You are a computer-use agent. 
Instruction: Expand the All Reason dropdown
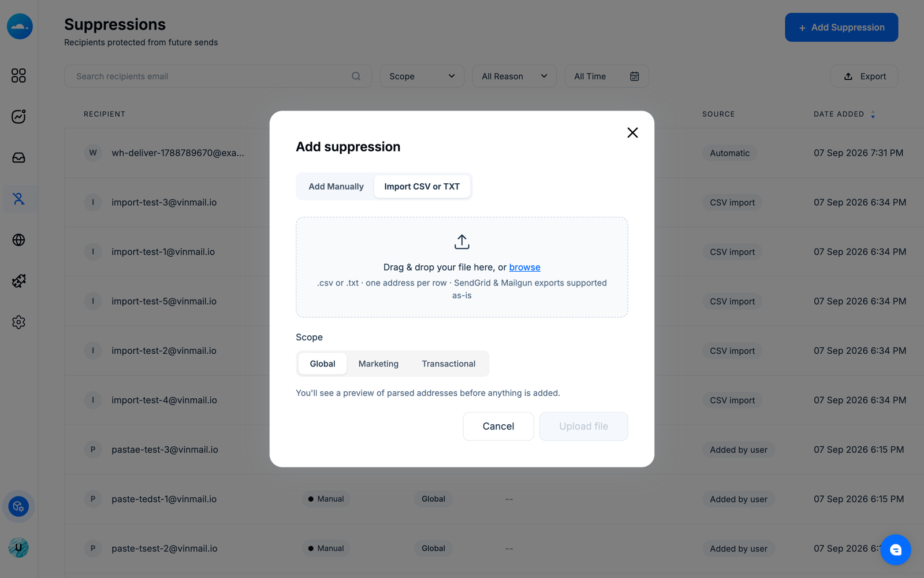515,76
